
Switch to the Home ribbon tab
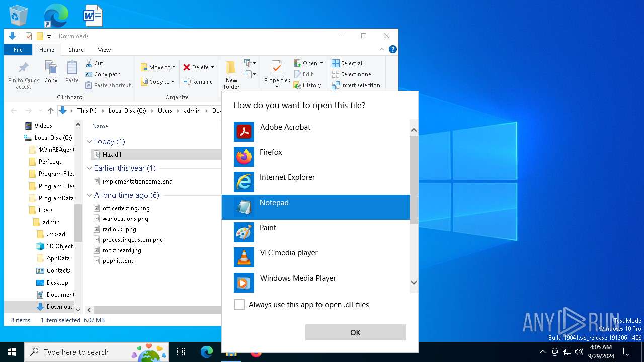click(x=47, y=50)
